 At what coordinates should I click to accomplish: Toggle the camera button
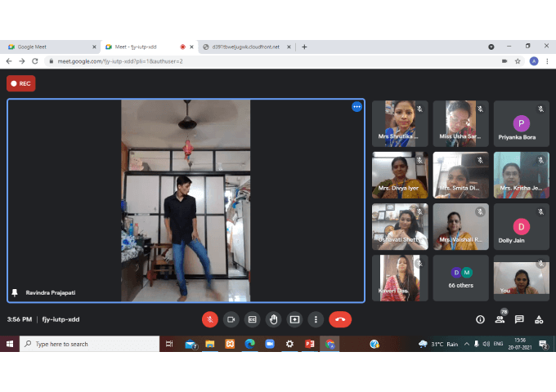(x=231, y=319)
